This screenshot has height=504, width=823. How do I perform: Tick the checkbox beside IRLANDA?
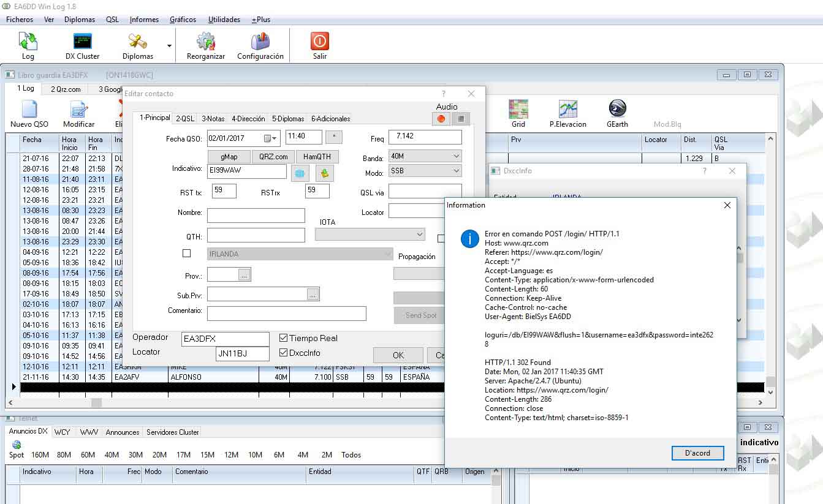(x=187, y=254)
